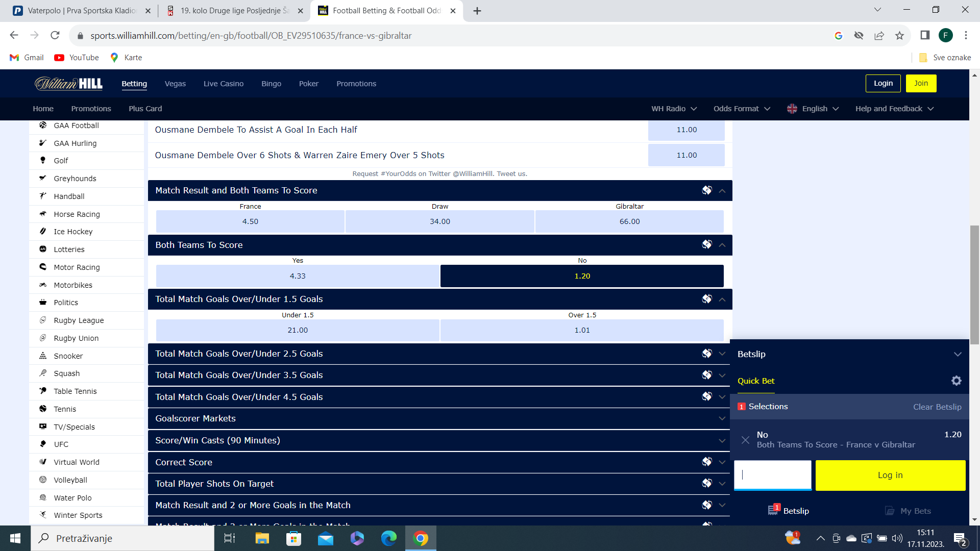Viewport: 980px width, 551px height.
Task: Click the Ice Hockey sport icon
Action: tap(43, 231)
